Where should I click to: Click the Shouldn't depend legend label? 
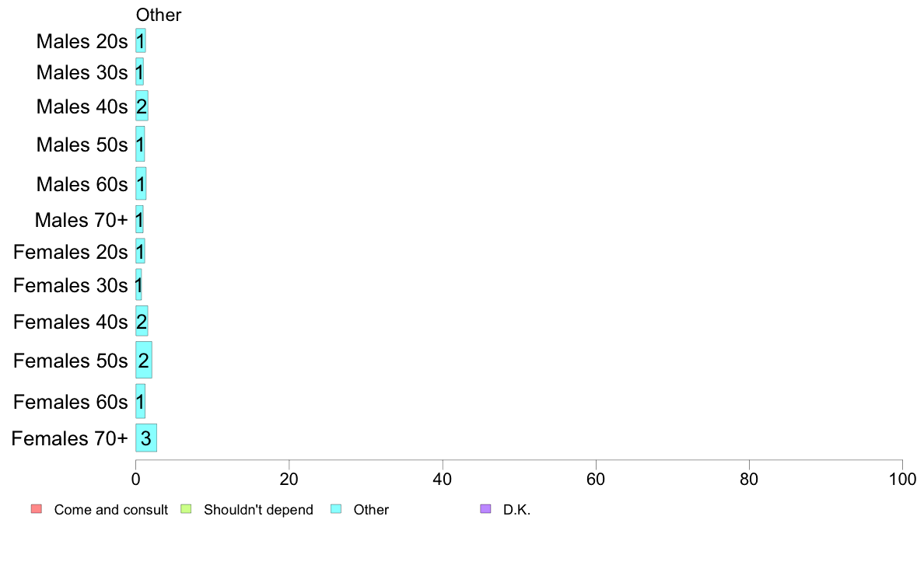pos(258,510)
